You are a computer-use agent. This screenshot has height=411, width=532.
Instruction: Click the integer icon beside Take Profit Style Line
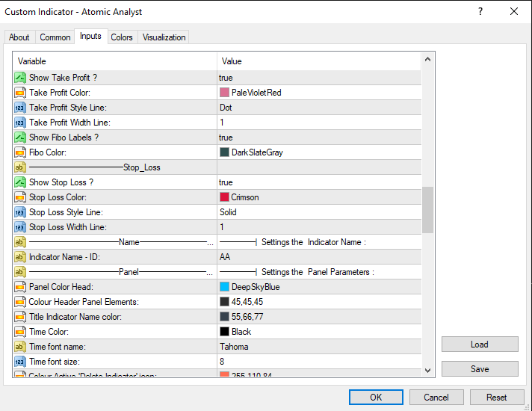tap(20, 108)
